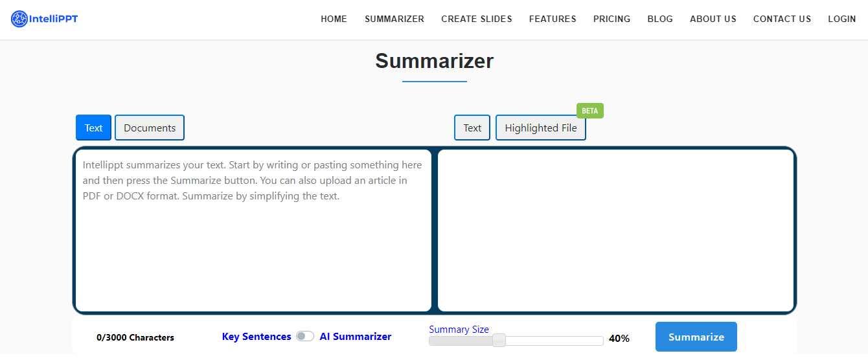Select the output Text tab
The height and width of the screenshot is (360, 868).
pos(472,128)
